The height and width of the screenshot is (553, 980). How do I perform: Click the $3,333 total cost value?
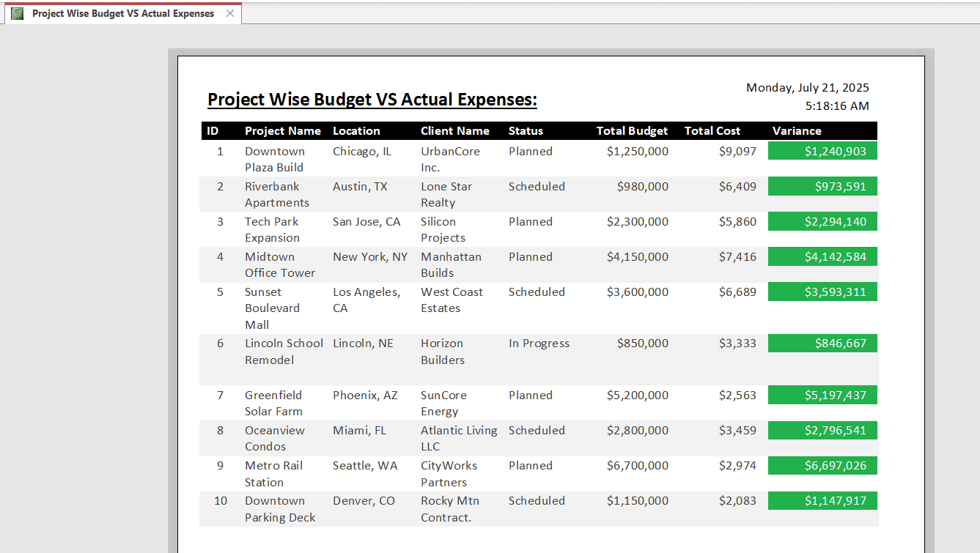click(737, 344)
